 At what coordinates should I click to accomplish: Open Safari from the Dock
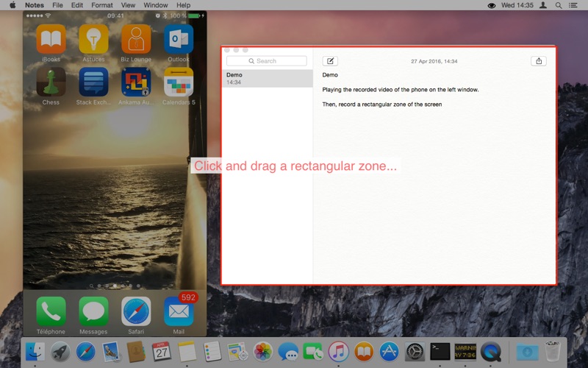[x=85, y=352]
